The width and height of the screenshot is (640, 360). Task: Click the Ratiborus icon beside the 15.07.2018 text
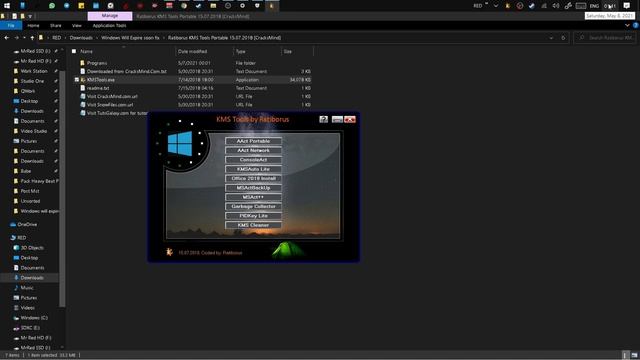click(169, 252)
